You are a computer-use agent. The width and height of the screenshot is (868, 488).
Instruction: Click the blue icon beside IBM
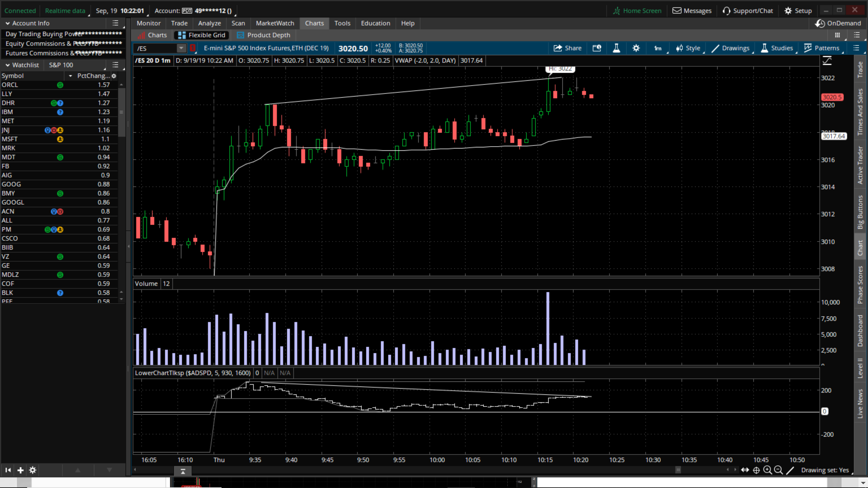[60, 112]
